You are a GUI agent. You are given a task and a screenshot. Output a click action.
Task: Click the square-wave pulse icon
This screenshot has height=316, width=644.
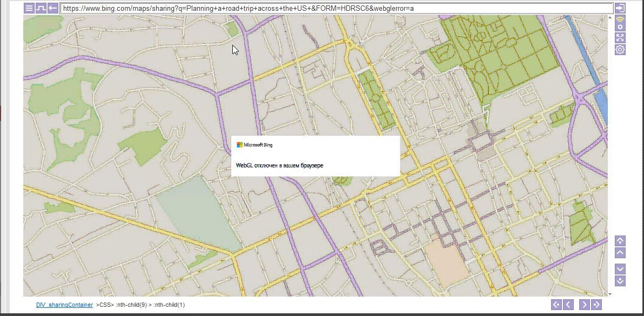pyautogui.click(x=41, y=8)
